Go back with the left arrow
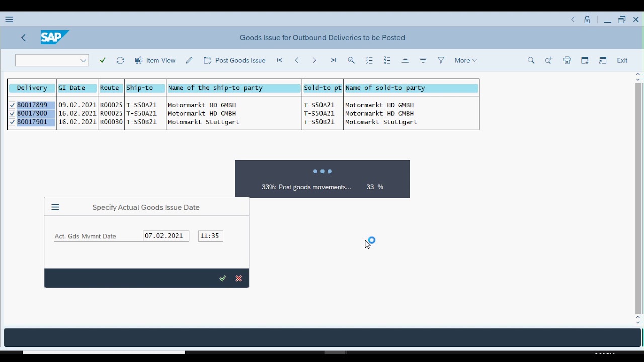 pyautogui.click(x=24, y=38)
